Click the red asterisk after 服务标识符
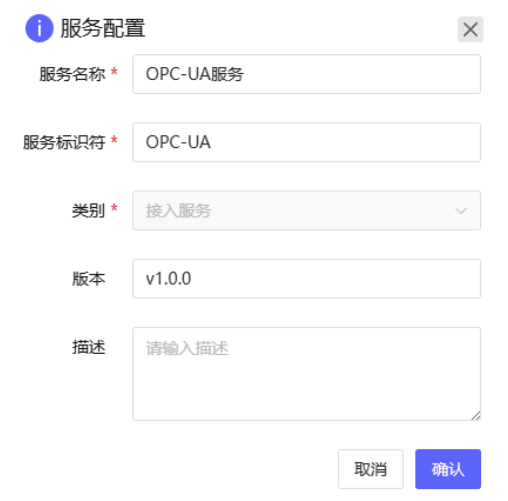Viewport: 508px width, 501px height. coord(114,140)
